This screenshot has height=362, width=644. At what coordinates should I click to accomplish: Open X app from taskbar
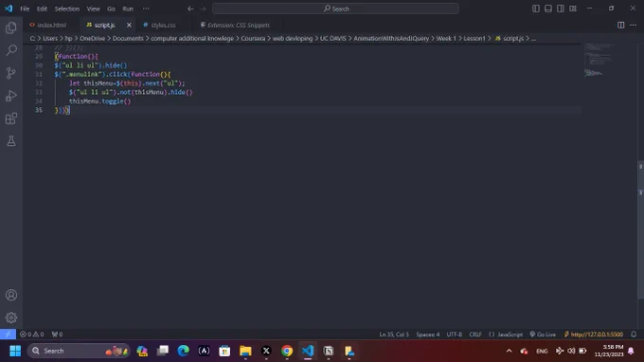pyautogui.click(x=266, y=351)
